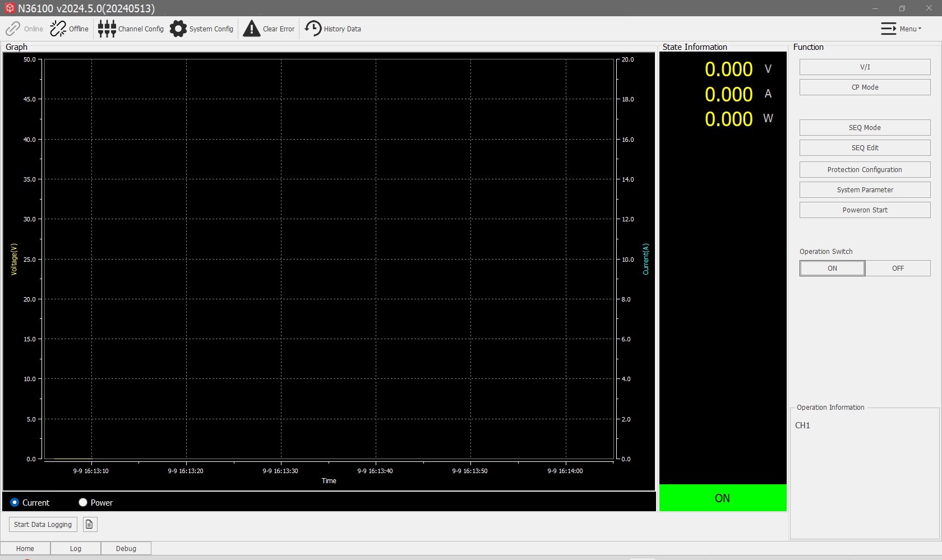Select SEQ Mode function
The height and width of the screenshot is (560, 942).
[x=865, y=128]
